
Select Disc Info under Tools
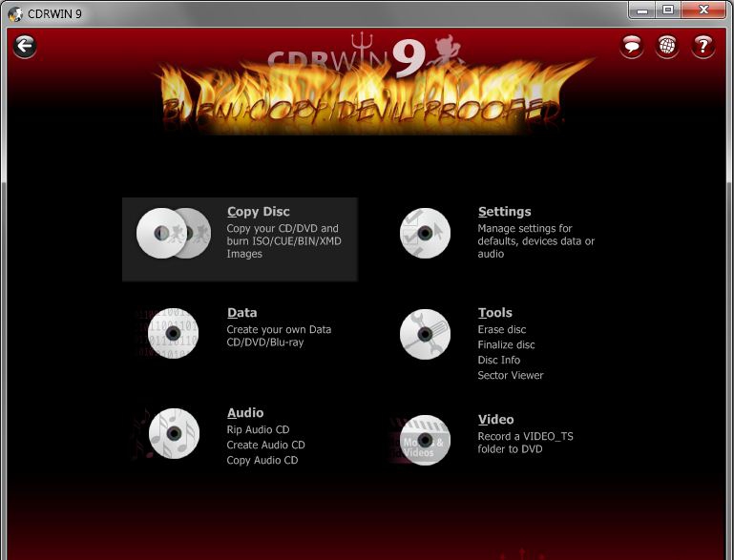(498, 360)
